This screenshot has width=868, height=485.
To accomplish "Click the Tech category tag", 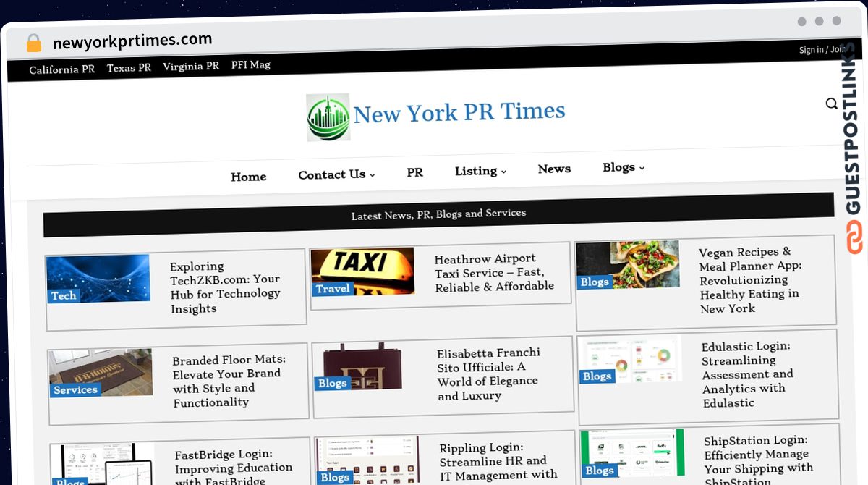I will [x=64, y=295].
